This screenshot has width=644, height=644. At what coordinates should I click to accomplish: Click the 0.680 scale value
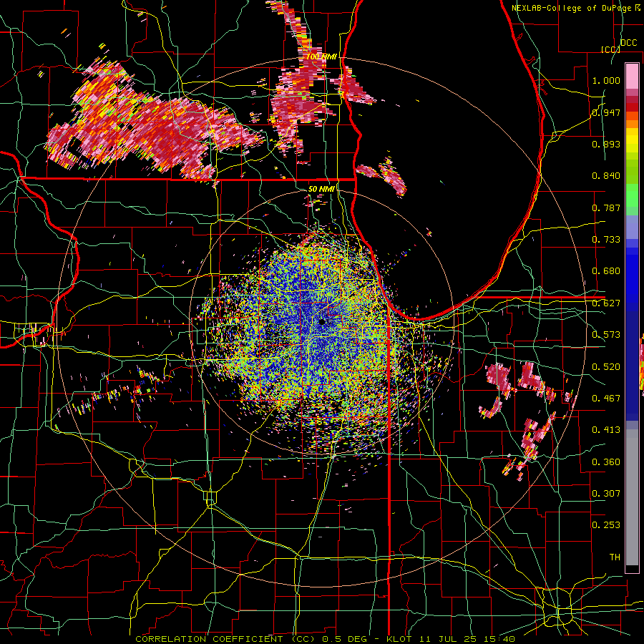click(606, 271)
